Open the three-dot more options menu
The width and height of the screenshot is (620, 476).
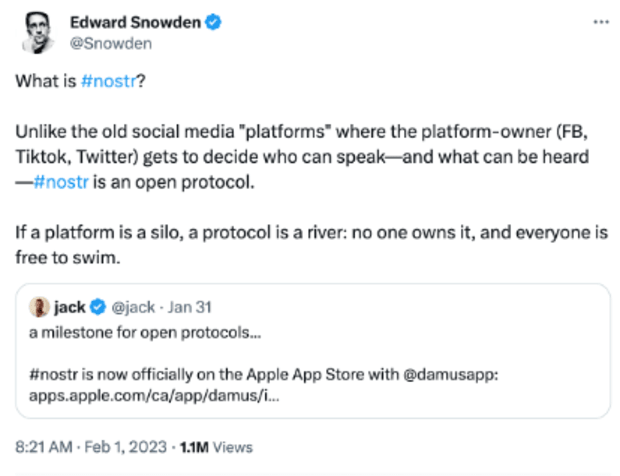[600, 22]
